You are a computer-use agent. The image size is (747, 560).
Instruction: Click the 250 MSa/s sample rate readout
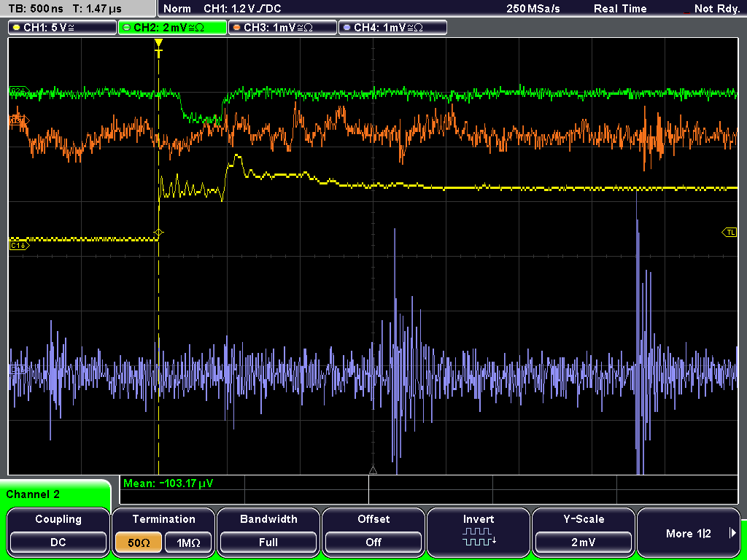(533, 9)
